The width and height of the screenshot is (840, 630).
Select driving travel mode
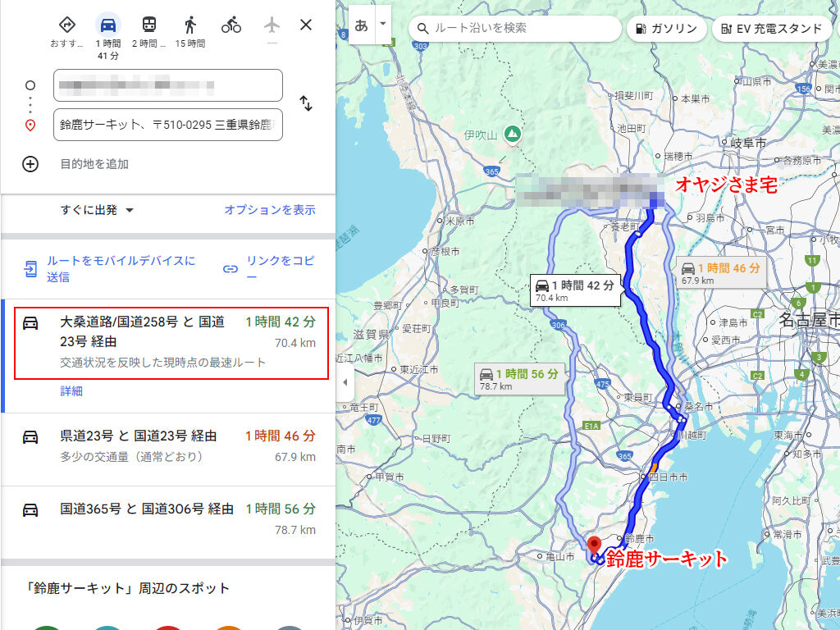107,25
